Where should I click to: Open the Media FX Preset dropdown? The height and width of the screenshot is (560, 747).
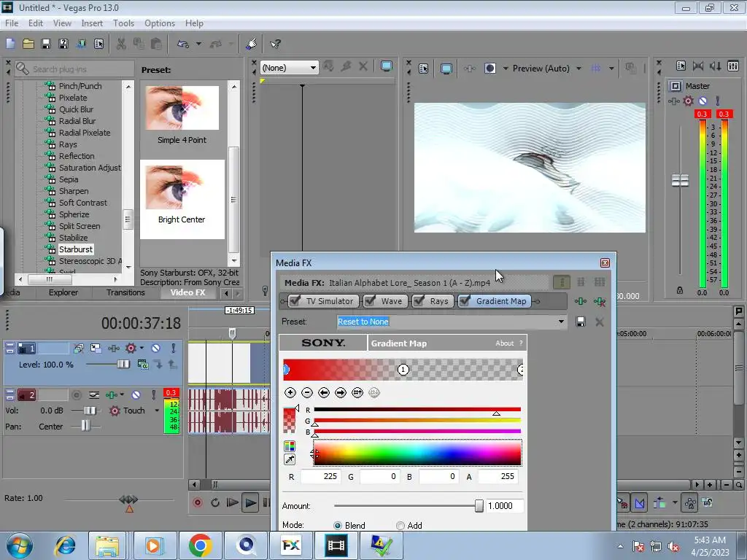[x=561, y=322]
